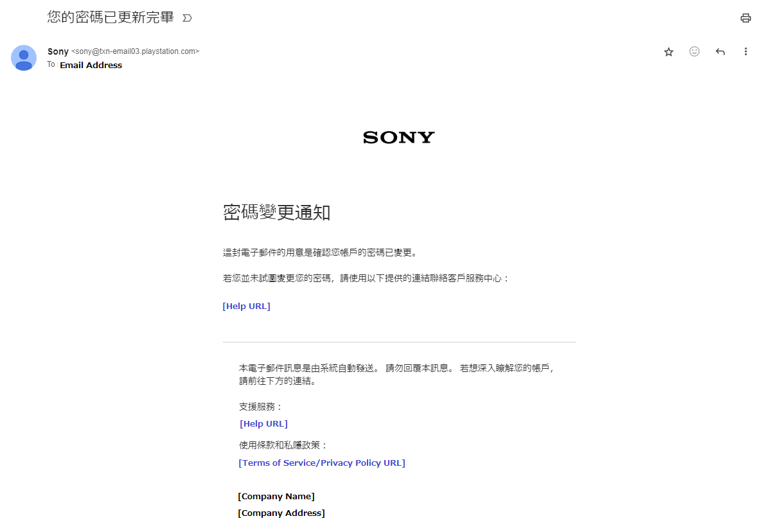The height and width of the screenshot is (532, 760).
Task: Click the [Company Name] placeholder text
Action: 276,496
